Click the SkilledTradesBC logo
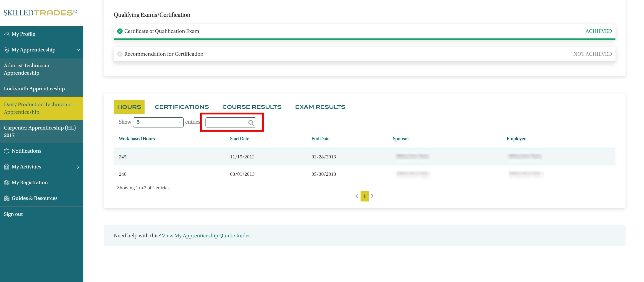644x282 pixels. point(41,13)
